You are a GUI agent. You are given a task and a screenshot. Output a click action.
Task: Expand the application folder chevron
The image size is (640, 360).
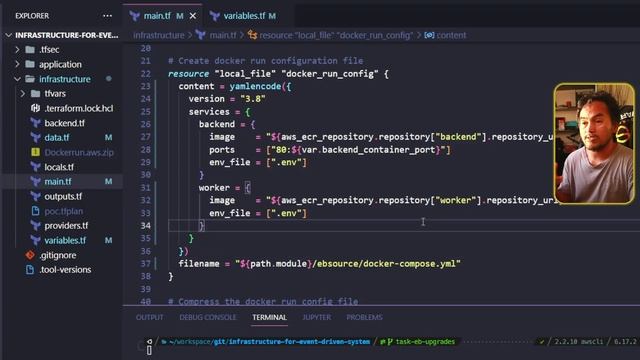pos(17,64)
